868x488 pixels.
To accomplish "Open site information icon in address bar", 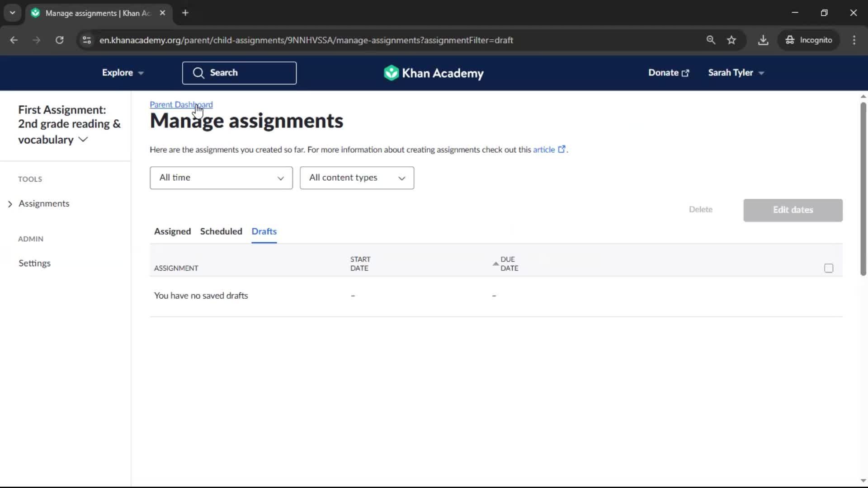I will point(87,40).
